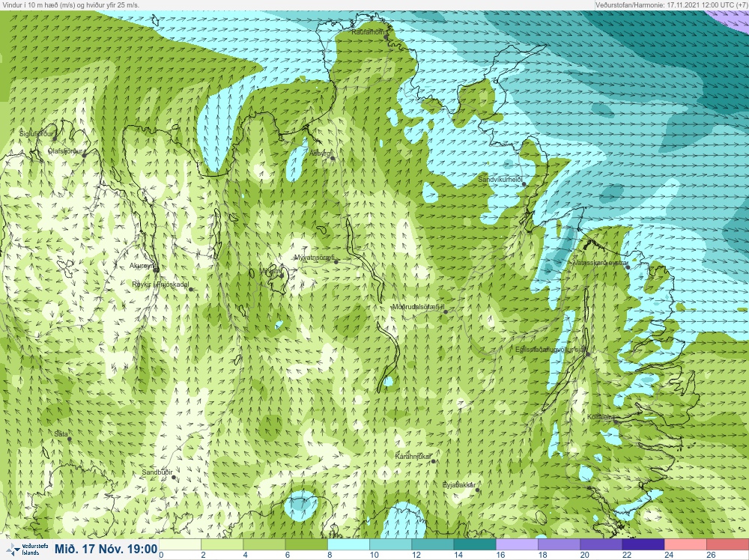Click the legend number 24 label

pos(669,555)
